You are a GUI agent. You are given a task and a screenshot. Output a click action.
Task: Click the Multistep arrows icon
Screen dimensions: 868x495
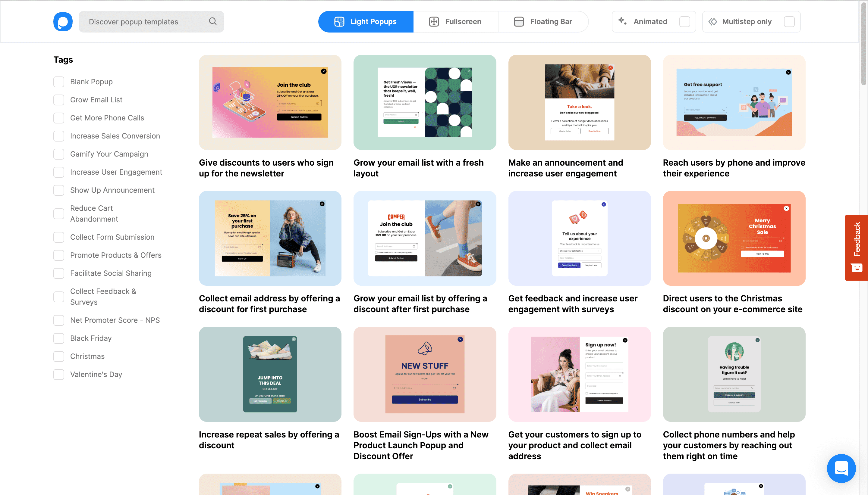[713, 21]
